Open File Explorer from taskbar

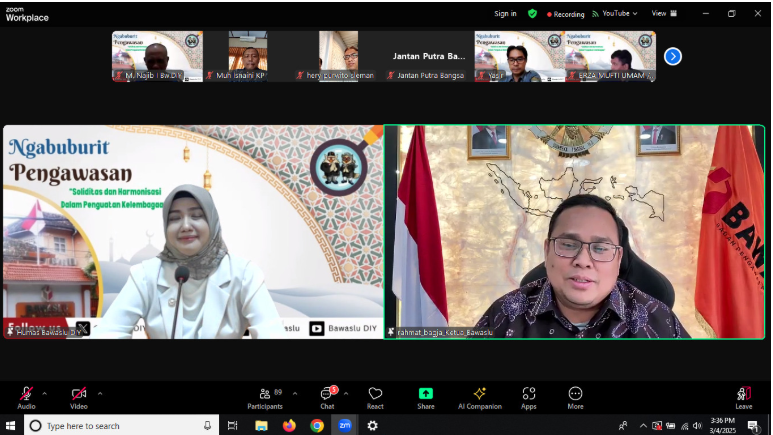point(261,425)
